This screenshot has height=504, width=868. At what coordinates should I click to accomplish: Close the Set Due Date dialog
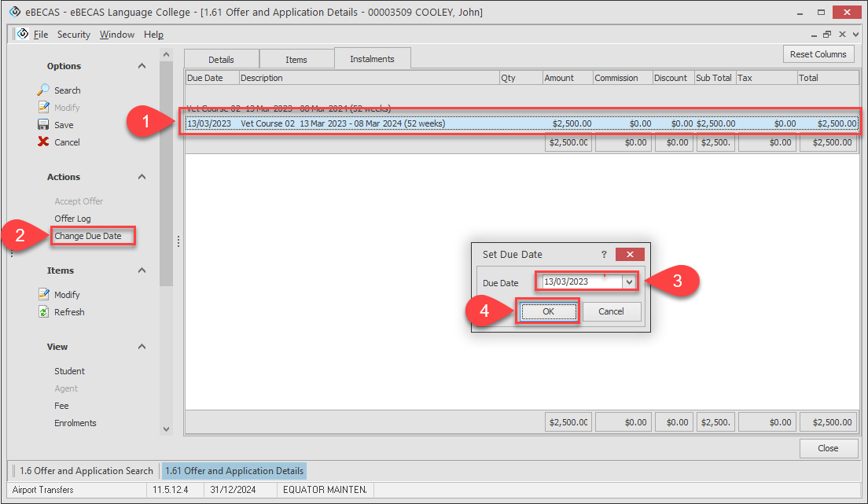coord(630,255)
